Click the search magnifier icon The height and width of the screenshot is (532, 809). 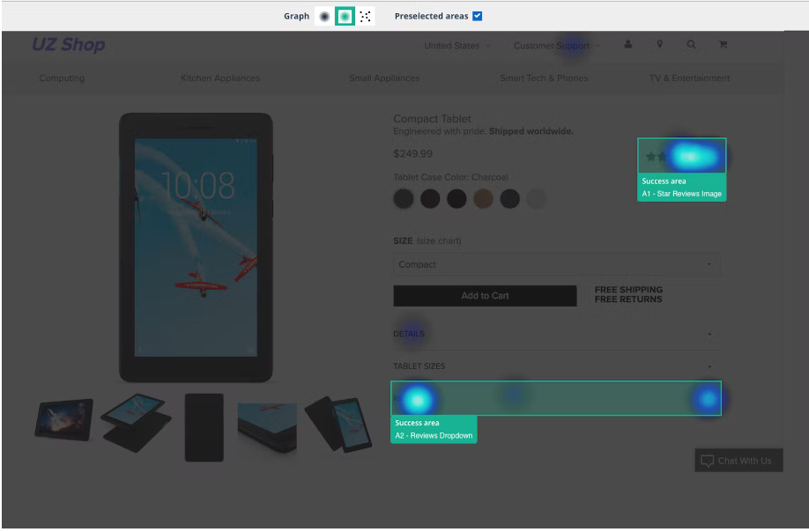691,44
